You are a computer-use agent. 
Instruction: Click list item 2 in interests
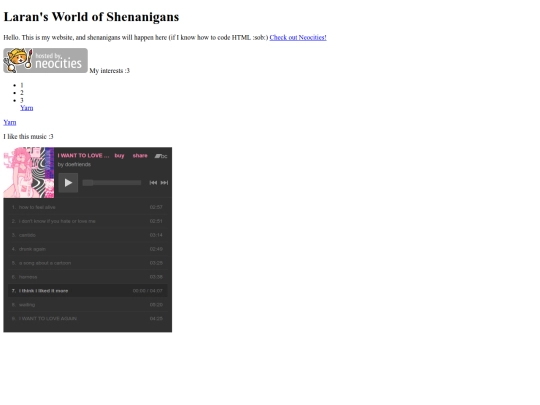tap(22, 93)
